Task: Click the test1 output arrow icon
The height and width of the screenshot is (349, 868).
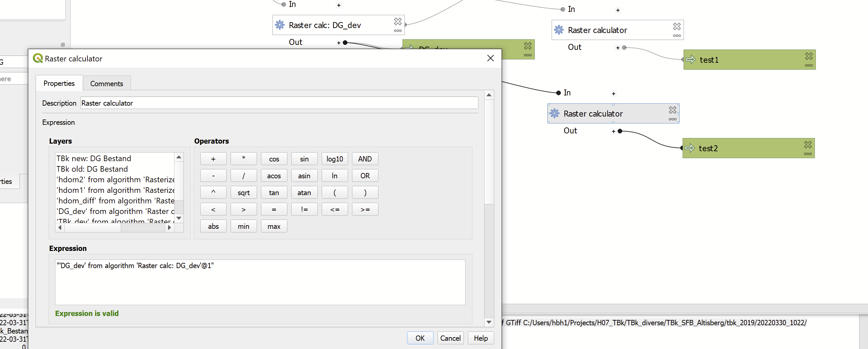Action: coord(691,60)
